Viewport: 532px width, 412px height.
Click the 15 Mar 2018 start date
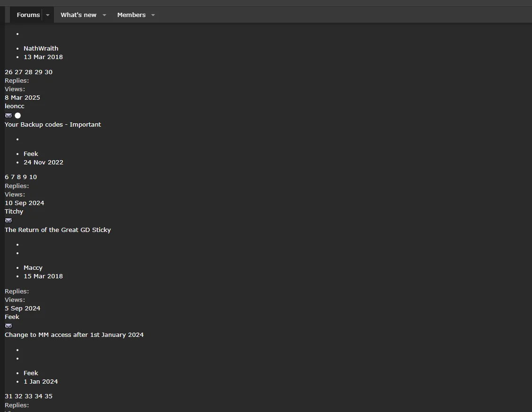pyautogui.click(x=43, y=276)
